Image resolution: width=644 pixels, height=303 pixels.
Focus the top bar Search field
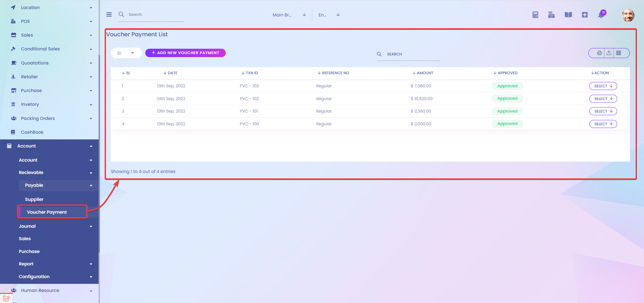pyautogui.click(x=156, y=14)
